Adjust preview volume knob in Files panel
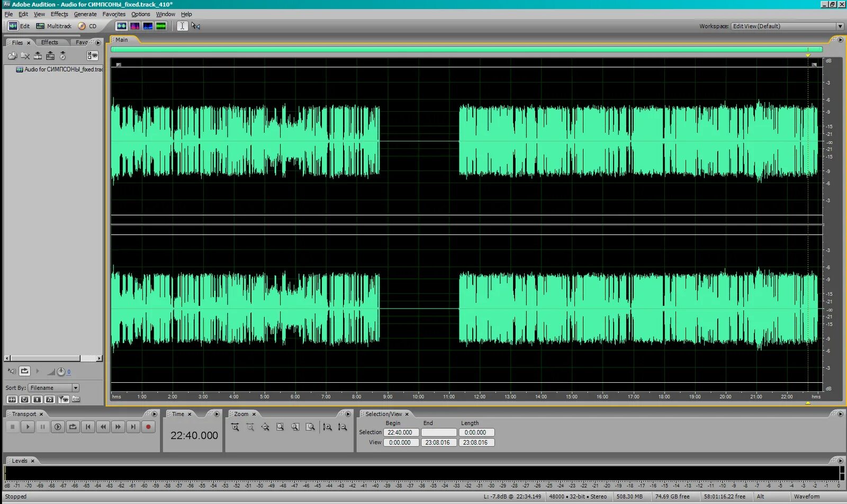 (x=61, y=372)
